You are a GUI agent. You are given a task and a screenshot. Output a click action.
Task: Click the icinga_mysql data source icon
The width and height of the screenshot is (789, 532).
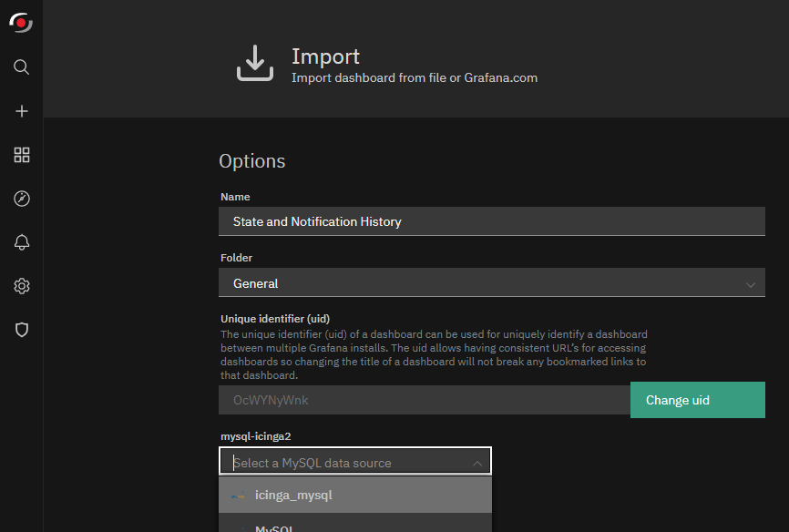coord(238,496)
